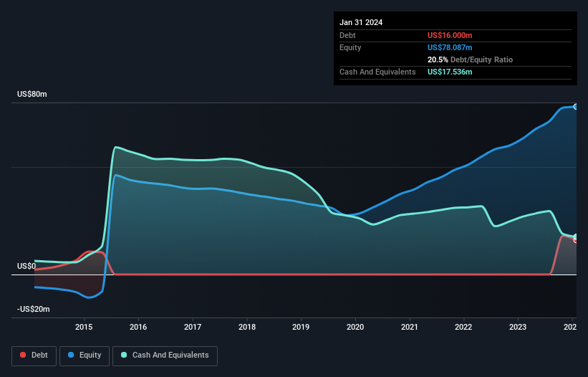Click the 2015 x-axis label
Screen dimensions: 588x377
pos(84,327)
